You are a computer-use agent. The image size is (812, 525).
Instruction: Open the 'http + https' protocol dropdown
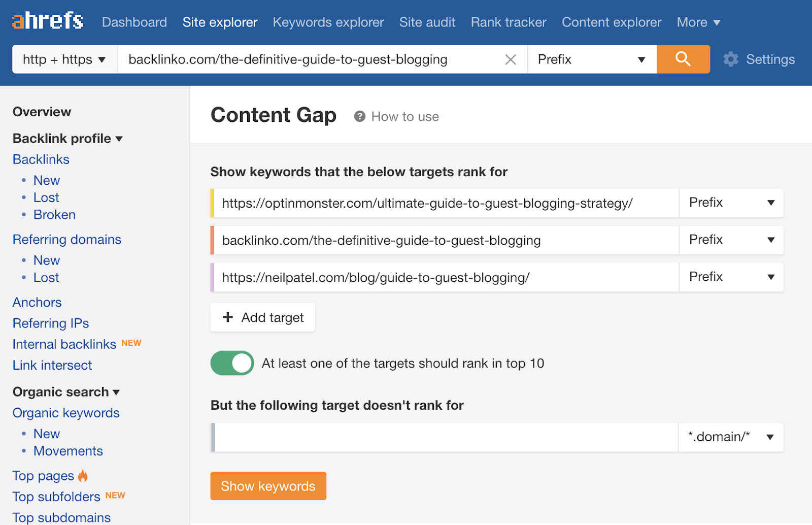click(64, 59)
